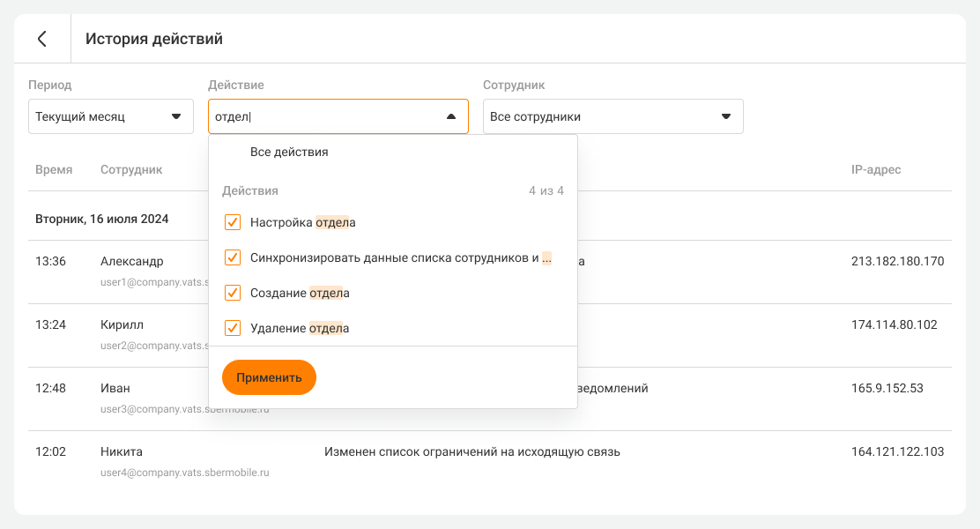Collapse the Действие dropdown using its arrow
The height and width of the screenshot is (529, 980).
[x=450, y=116]
